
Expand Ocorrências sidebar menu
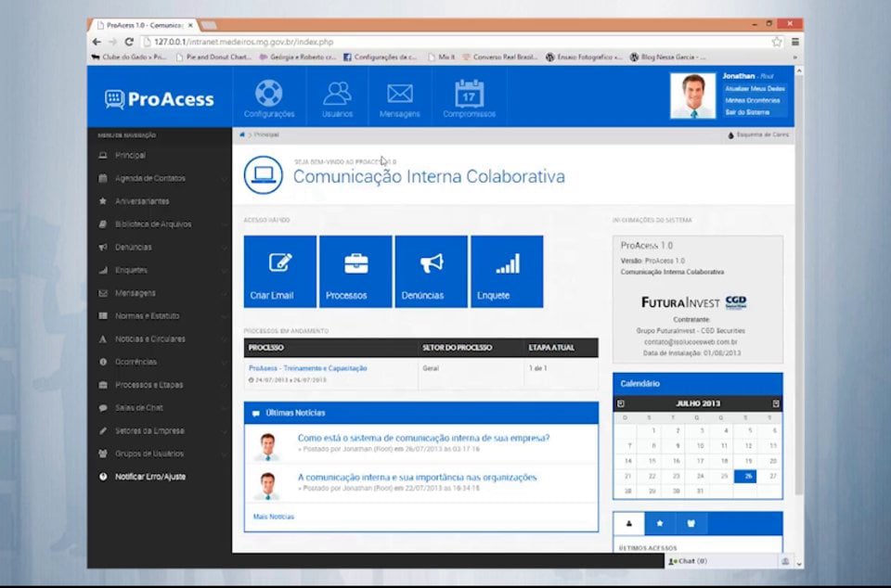tap(160, 362)
